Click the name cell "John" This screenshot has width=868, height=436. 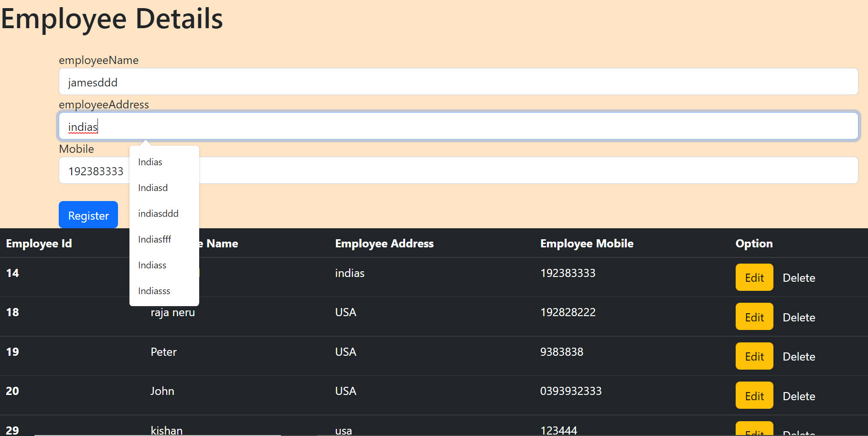162,391
